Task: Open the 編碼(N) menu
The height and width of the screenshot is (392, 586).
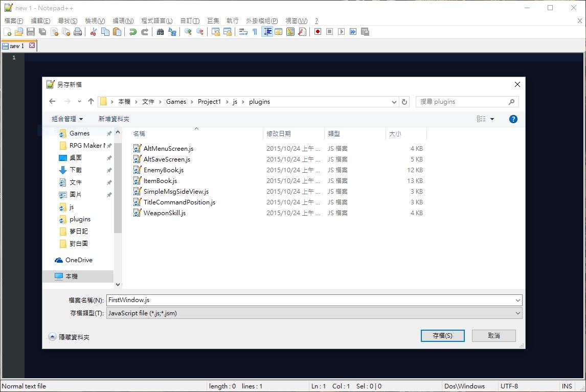Action: (x=123, y=21)
